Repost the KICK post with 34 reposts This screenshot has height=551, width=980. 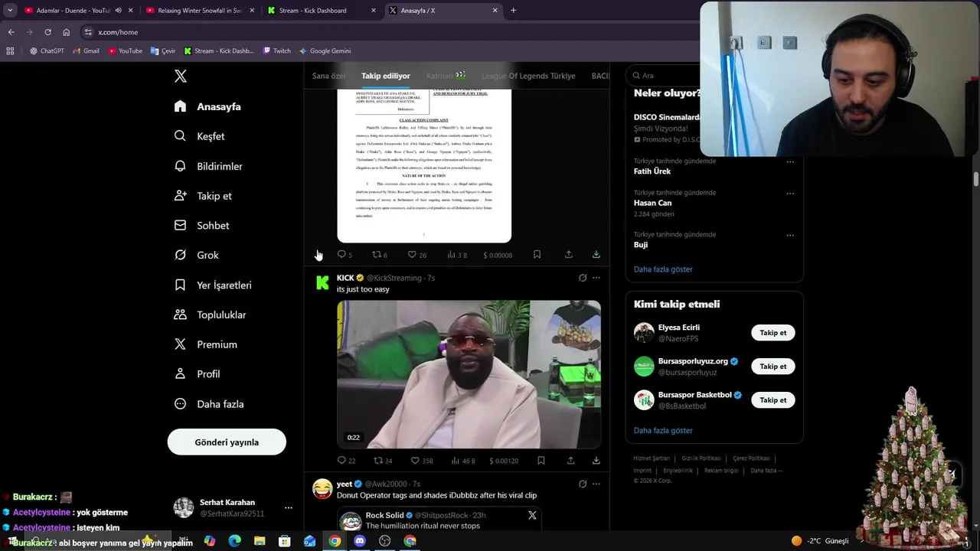(x=383, y=461)
